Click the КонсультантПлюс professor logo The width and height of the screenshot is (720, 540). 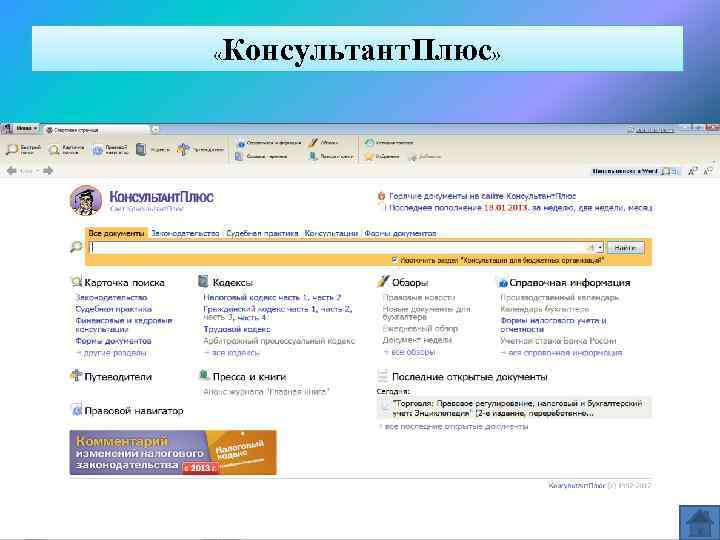pos(86,201)
